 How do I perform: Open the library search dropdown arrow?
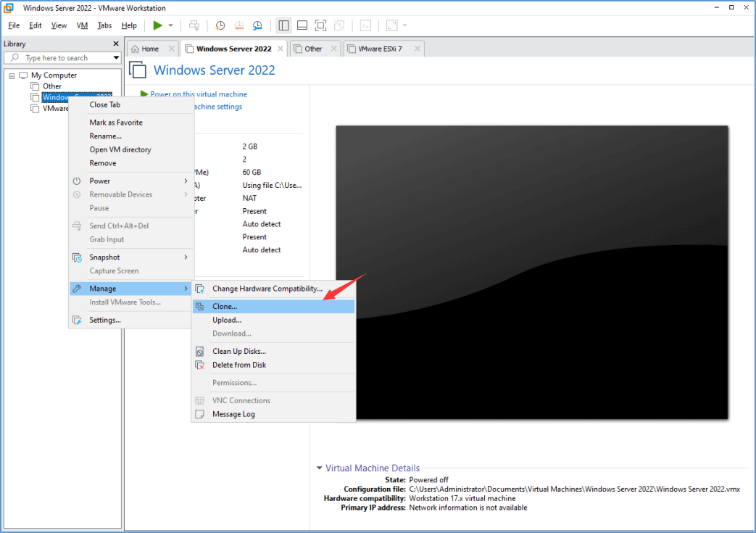click(116, 58)
